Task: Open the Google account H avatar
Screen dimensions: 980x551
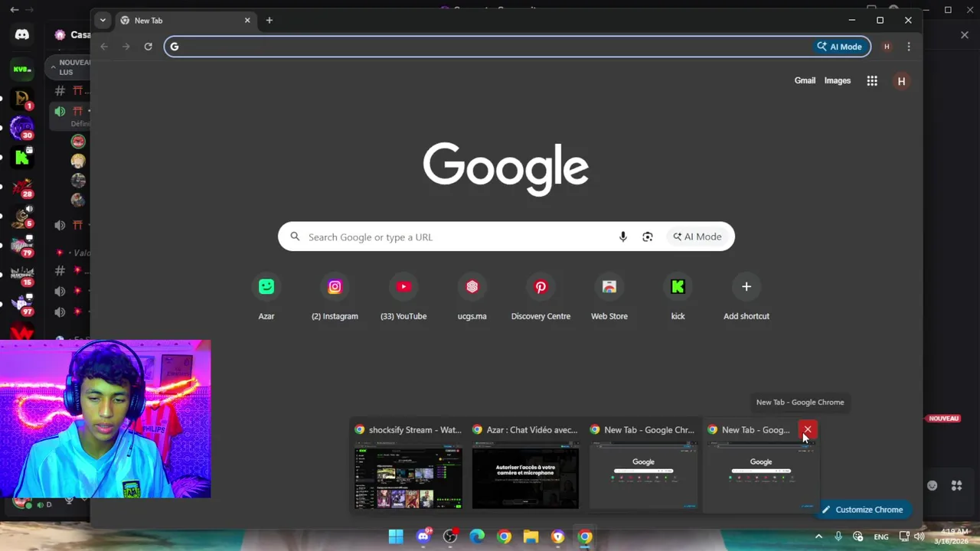Action: [x=901, y=81]
